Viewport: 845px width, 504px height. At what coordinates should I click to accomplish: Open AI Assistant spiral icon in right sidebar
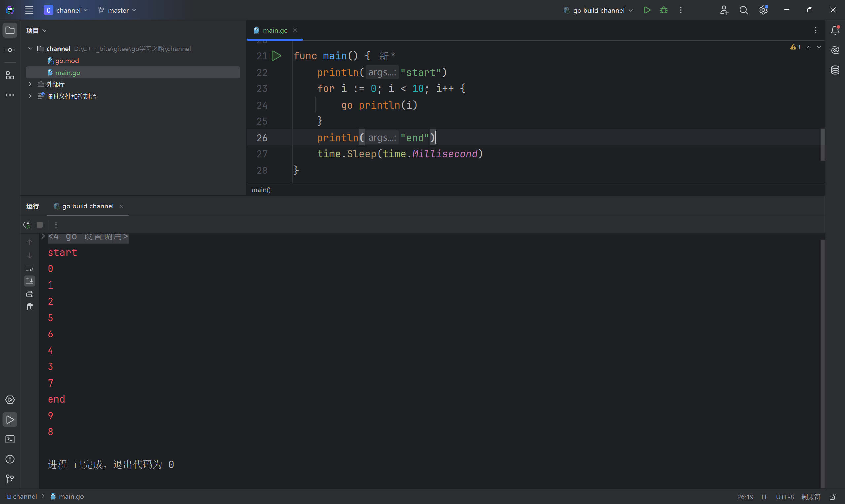coord(835,50)
